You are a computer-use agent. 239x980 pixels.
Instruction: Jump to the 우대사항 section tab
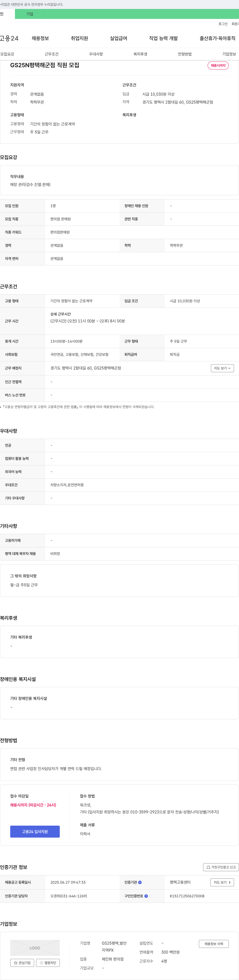coord(96,54)
